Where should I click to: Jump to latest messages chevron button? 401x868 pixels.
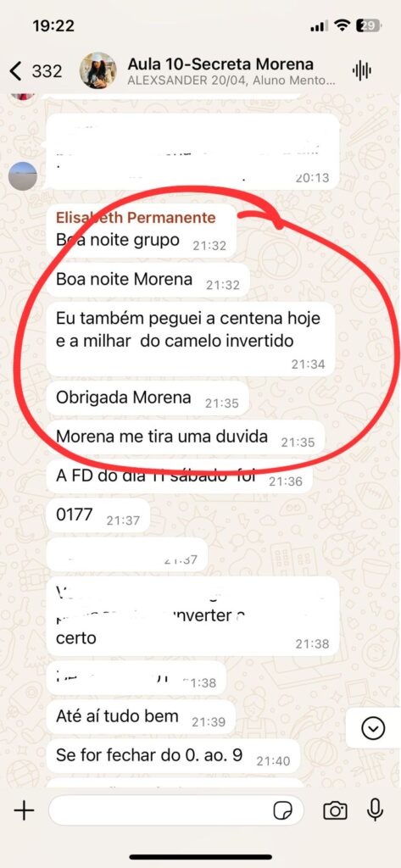click(373, 728)
